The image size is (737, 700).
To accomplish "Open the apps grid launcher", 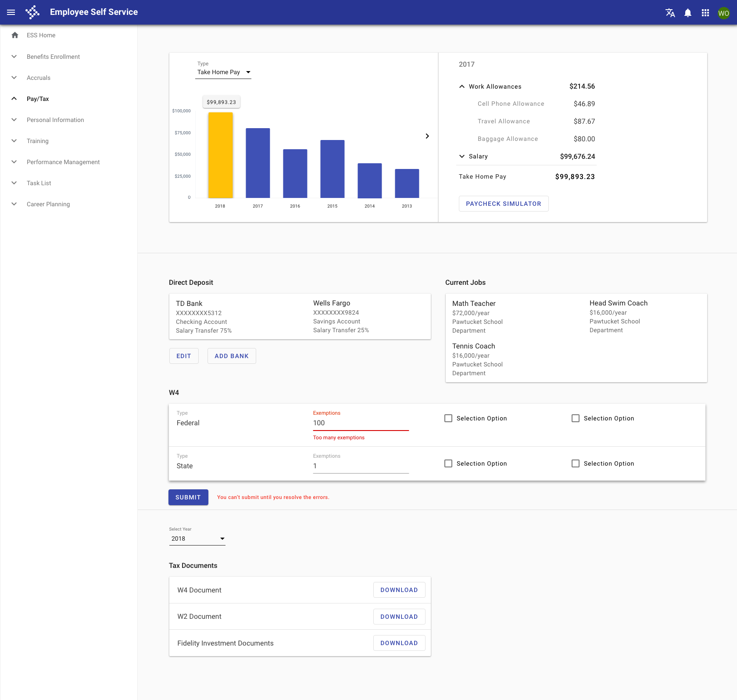I will [705, 13].
